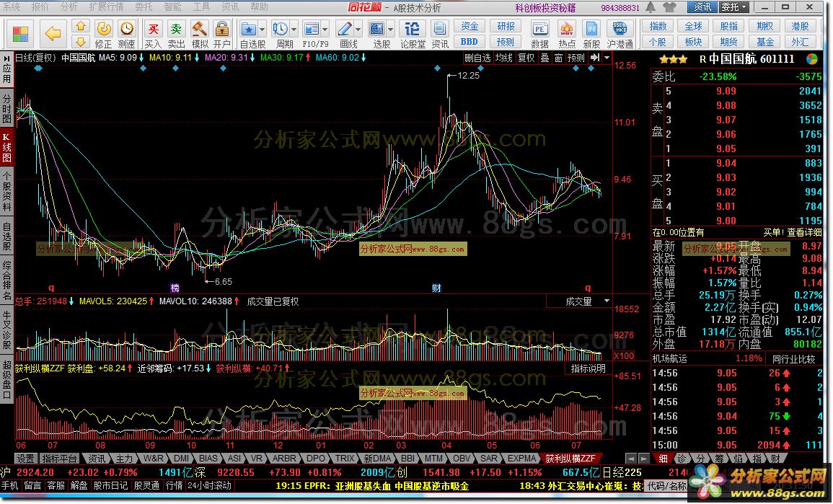
Task: Open the 扩展行情 menu
Action: (x=106, y=6)
